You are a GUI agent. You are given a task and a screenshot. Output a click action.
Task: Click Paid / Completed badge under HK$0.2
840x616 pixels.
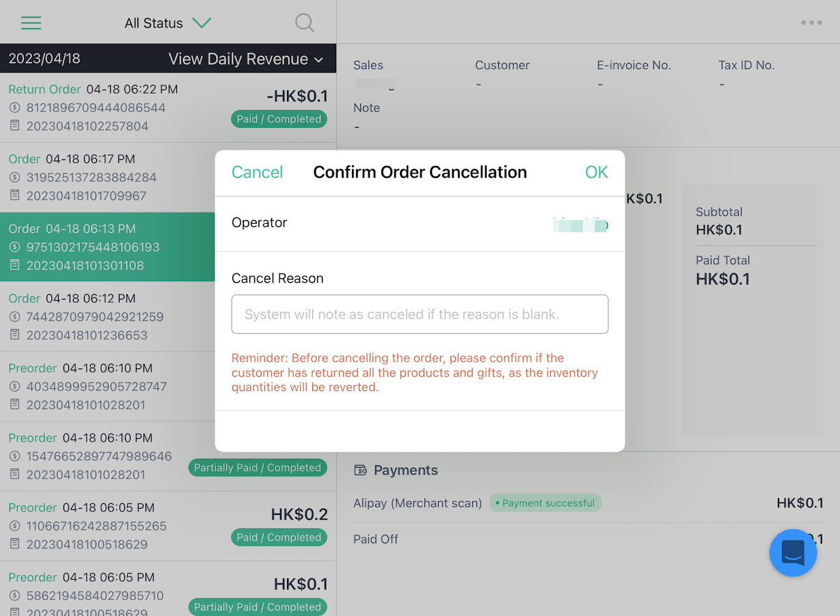pos(279,537)
